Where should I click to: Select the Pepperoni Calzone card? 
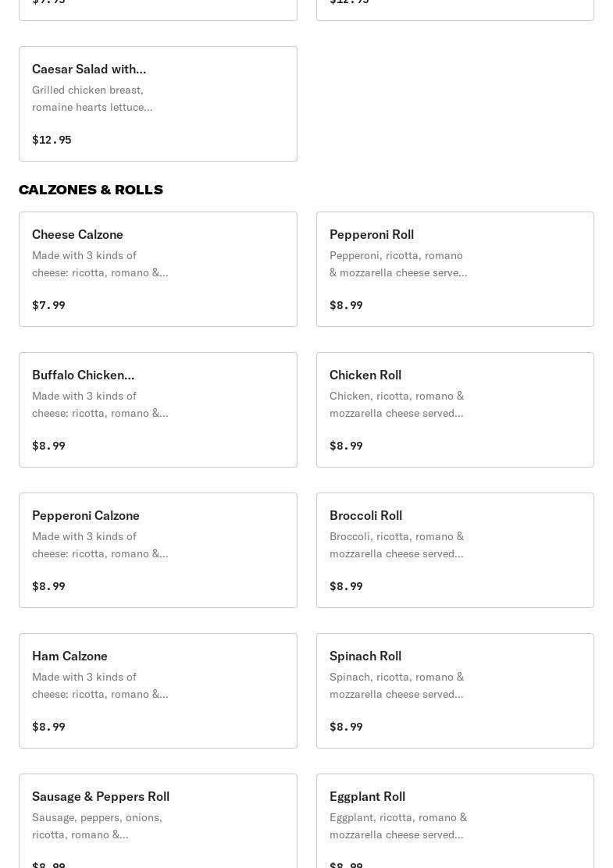click(158, 550)
